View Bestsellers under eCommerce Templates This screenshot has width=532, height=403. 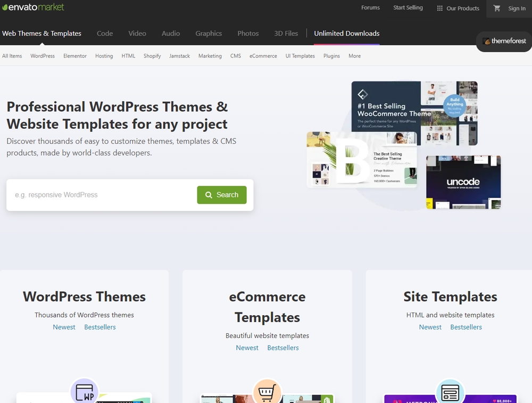(x=282, y=347)
